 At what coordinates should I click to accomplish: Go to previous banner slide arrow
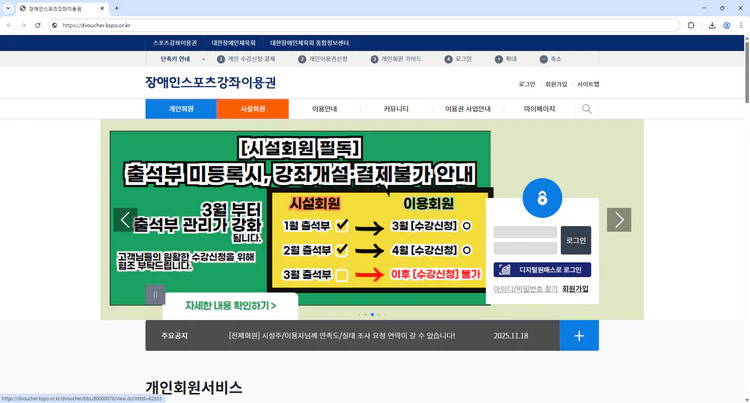[x=126, y=220]
